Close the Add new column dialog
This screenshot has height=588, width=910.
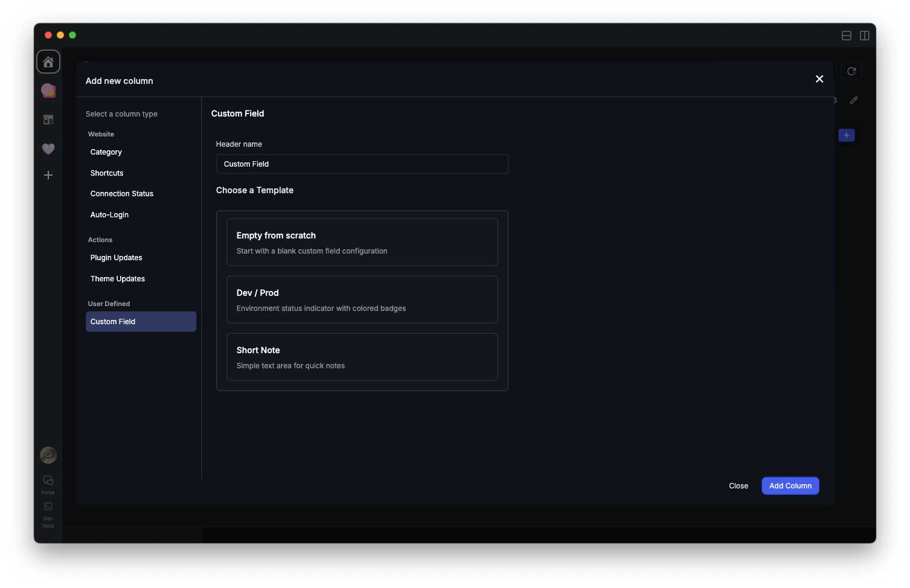point(819,79)
